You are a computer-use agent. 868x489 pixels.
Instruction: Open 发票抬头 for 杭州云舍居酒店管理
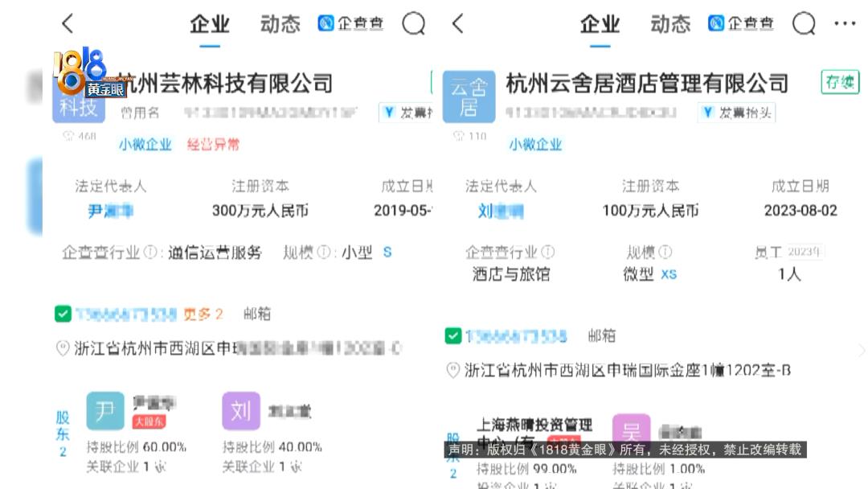point(737,113)
